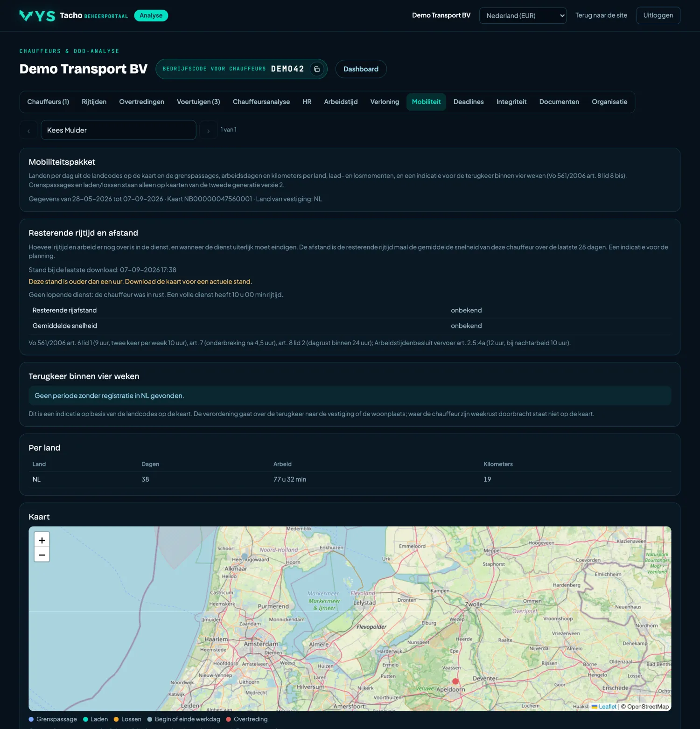The image size is (700, 729).
Task: Click the '77 u 32 min' work cell
Action: coord(290,479)
